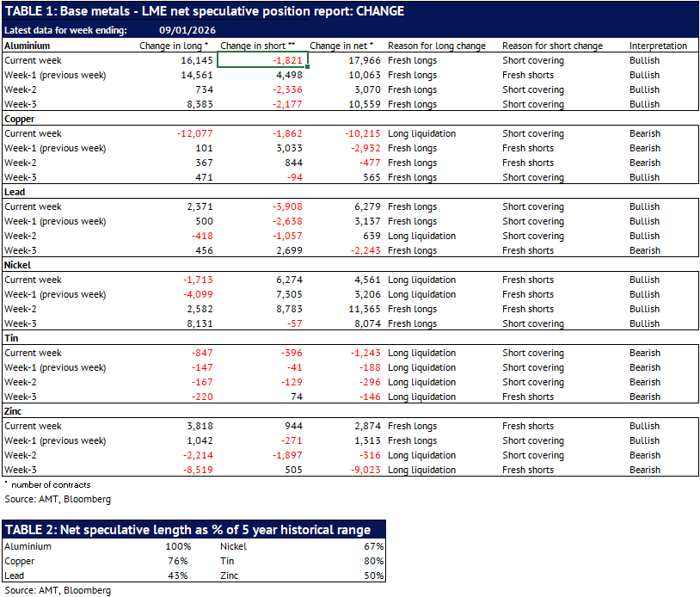Click Tin current week net change -1,243
This screenshot has height=597, width=700.
point(356,353)
